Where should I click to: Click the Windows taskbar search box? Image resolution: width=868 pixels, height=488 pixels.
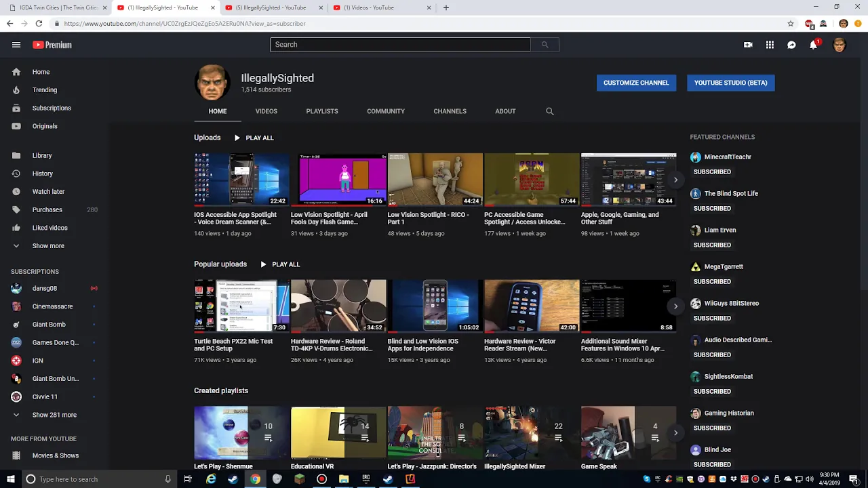[98, 479]
